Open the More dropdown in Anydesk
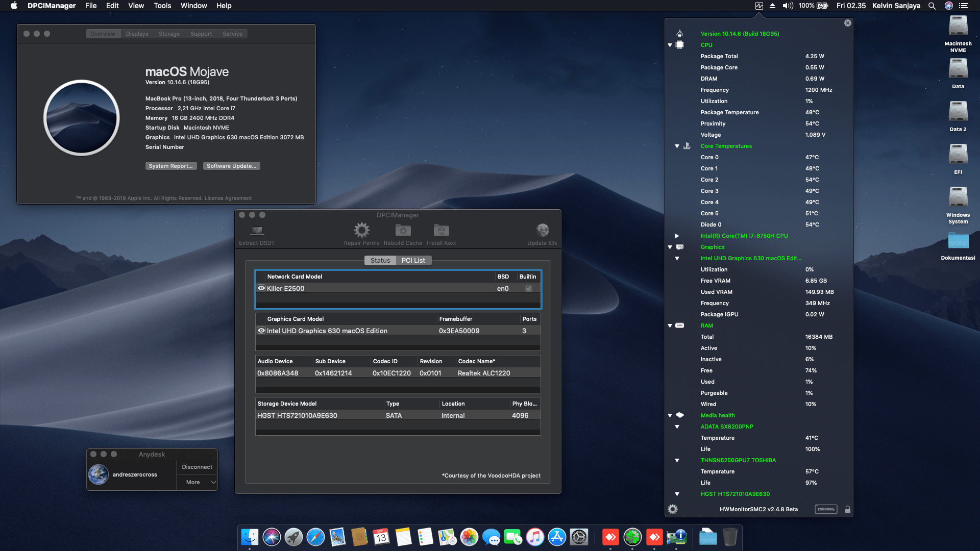 tap(197, 482)
